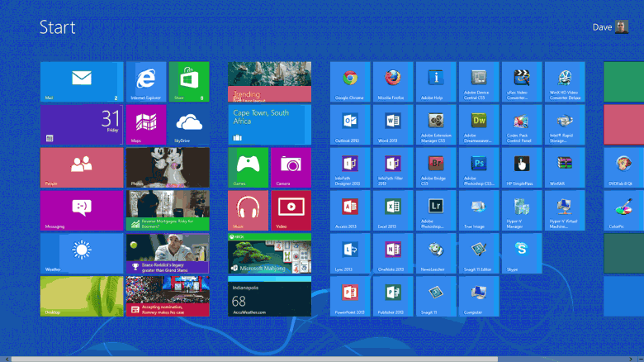Launch InfoPath Filler 2013

tap(393, 168)
